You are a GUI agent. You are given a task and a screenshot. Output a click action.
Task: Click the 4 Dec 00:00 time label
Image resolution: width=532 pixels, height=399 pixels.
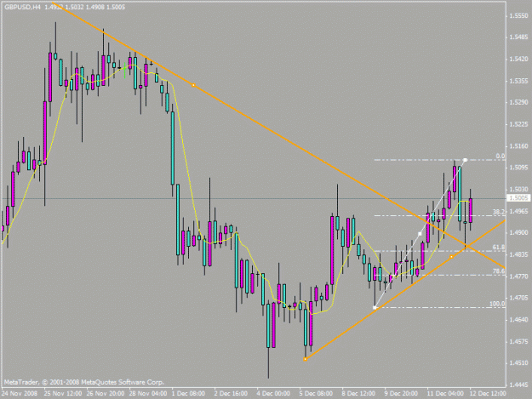[x=273, y=394]
